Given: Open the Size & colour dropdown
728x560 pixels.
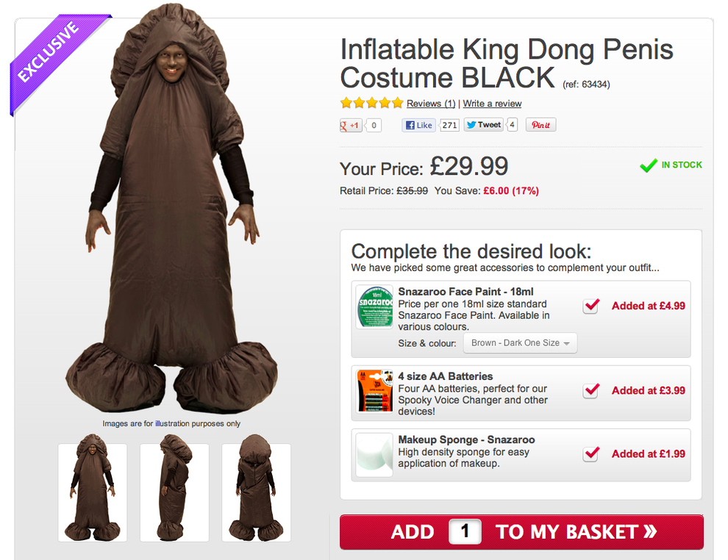Looking at the screenshot, I should [x=520, y=343].
